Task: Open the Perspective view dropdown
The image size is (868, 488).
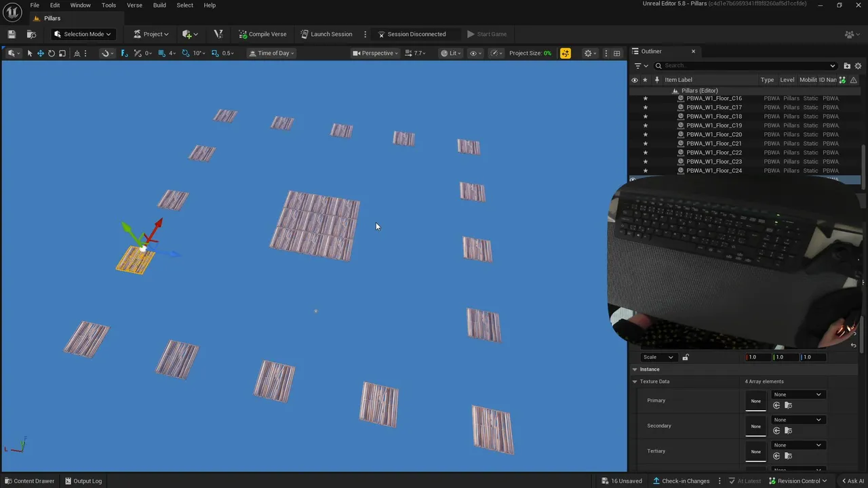Action: pyautogui.click(x=375, y=53)
